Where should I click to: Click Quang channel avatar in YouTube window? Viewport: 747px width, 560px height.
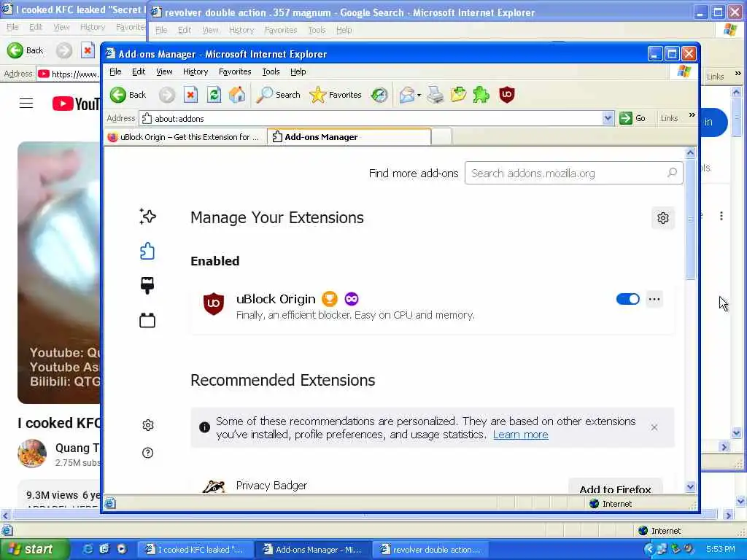(32, 454)
